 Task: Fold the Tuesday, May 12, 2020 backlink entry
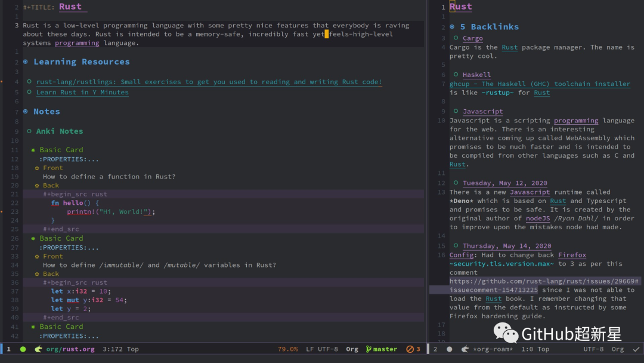click(456, 183)
